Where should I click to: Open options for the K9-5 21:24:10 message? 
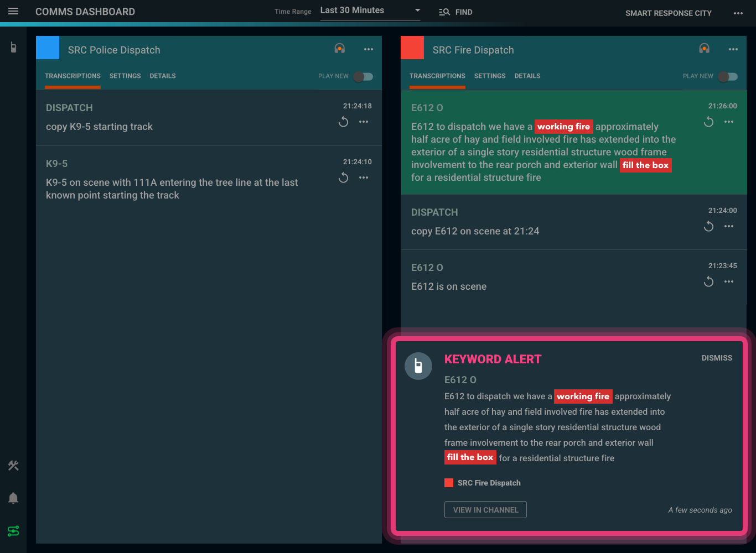point(364,178)
